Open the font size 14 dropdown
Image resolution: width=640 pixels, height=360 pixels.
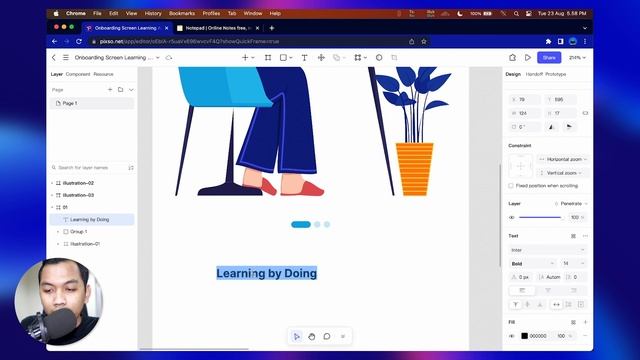(x=573, y=264)
